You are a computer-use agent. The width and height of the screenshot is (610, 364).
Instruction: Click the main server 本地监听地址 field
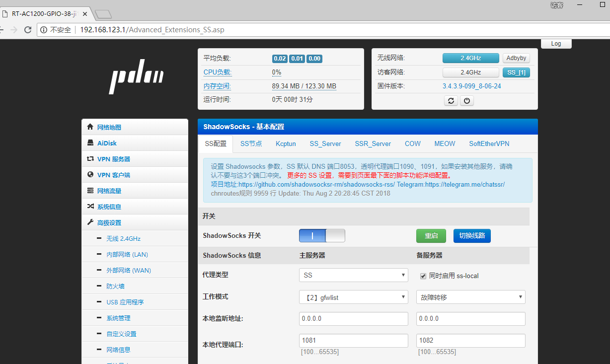[353, 319]
